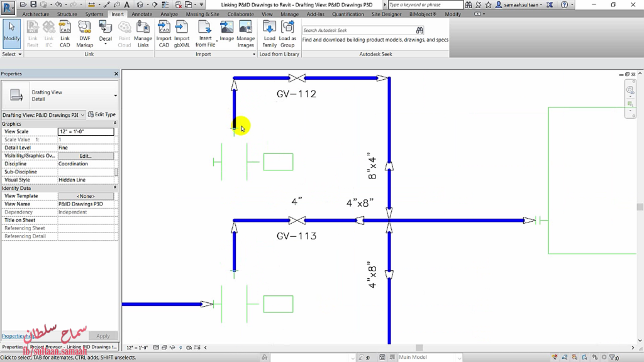Click the horizontal scrollbar thumb of the view
This screenshot has width=644, height=362.
click(x=419, y=348)
